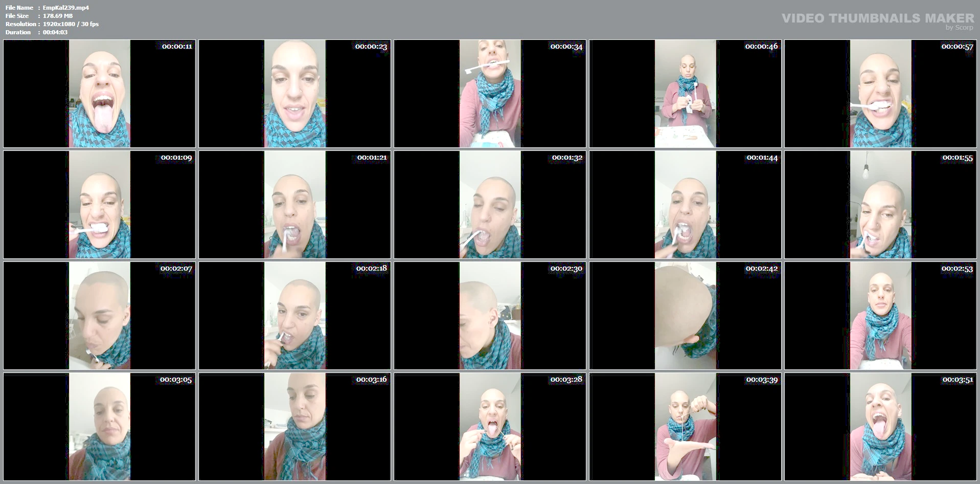This screenshot has height=484, width=980.
Task: Choose the frame timestamped 00:03:39
Action: tap(686, 427)
